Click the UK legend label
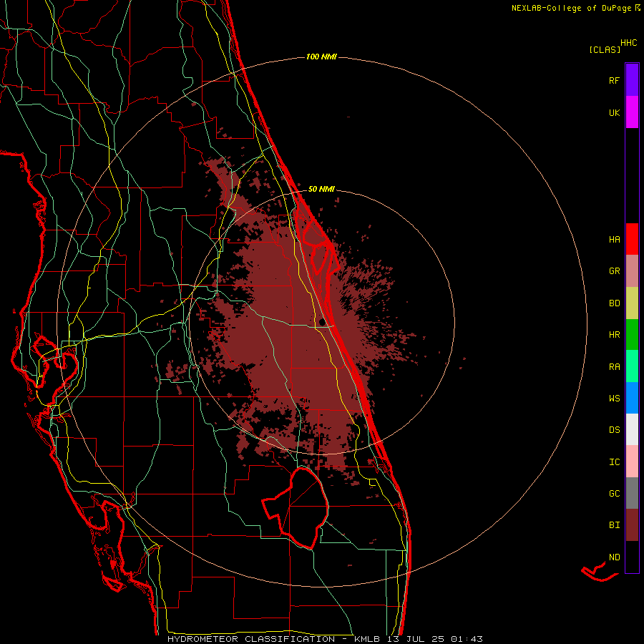The width and height of the screenshot is (644, 644). (614, 112)
